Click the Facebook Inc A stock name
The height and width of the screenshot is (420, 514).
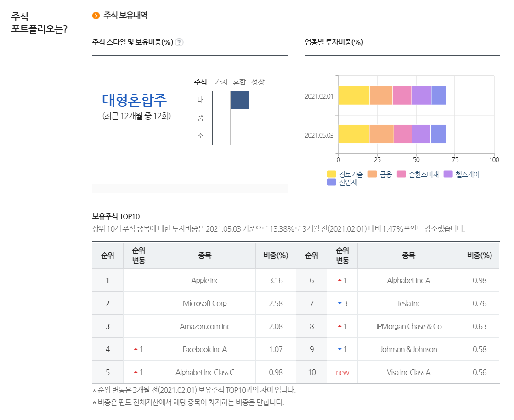pyautogui.click(x=205, y=349)
